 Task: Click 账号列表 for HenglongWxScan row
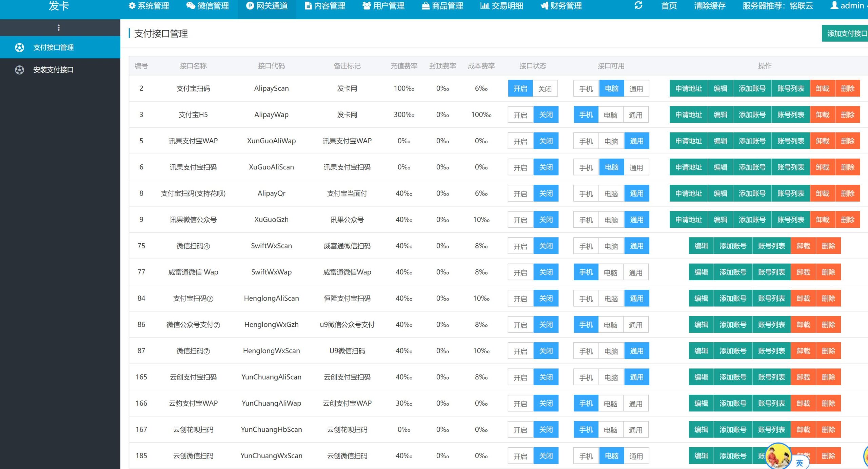coord(772,351)
